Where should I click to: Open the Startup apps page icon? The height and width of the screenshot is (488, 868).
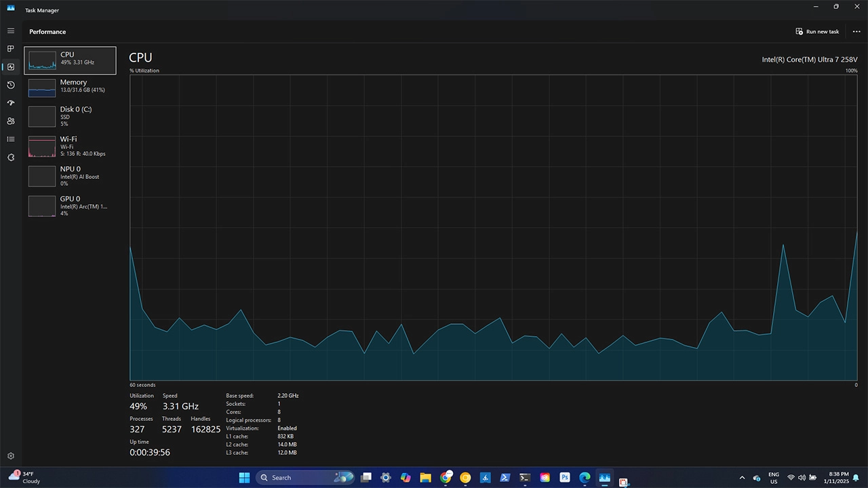pyautogui.click(x=11, y=103)
